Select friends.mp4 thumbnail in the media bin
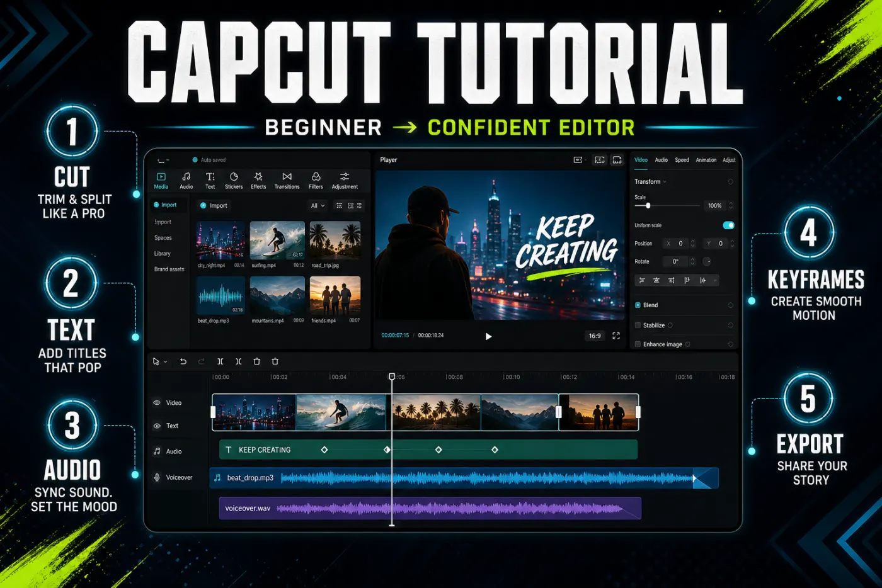 [x=335, y=295]
